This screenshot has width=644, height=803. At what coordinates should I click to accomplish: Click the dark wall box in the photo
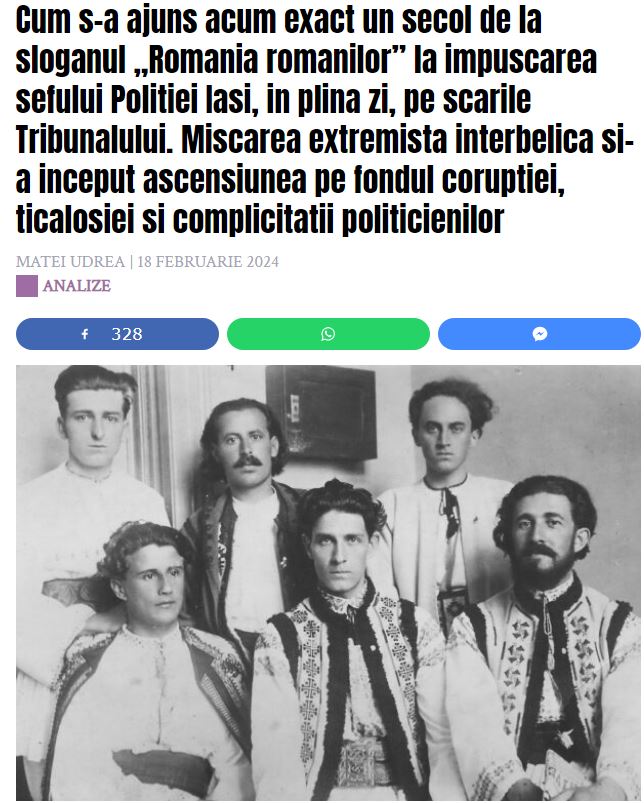coord(321,412)
